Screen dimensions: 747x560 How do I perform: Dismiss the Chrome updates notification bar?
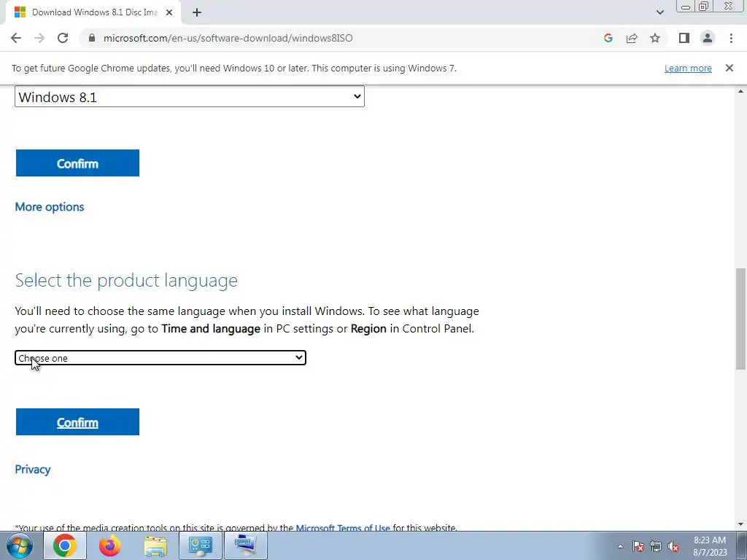click(x=729, y=68)
